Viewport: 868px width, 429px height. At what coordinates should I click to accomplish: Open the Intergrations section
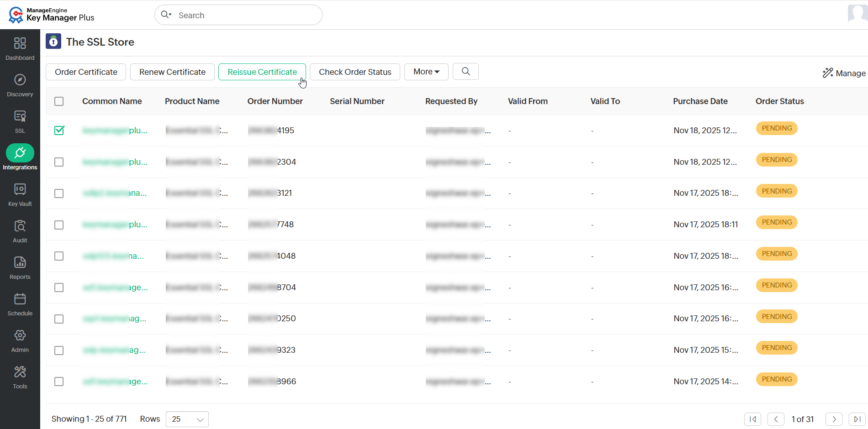click(x=20, y=158)
